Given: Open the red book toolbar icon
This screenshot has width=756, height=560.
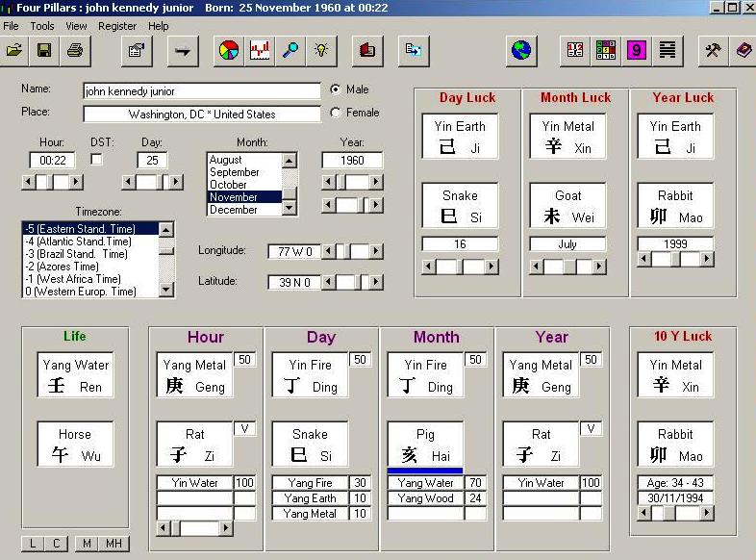Looking at the screenshot, I should pos(367,50).
